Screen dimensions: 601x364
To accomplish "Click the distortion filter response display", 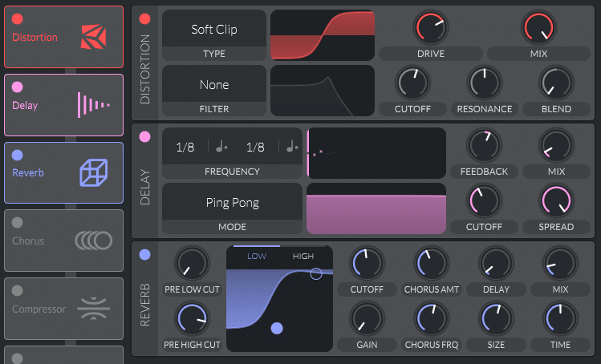I will 323,91.
